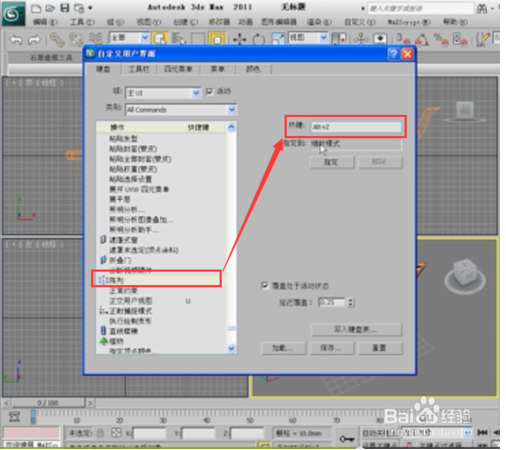Select the Unlink selection icon
506x450 pixels.
(x=76, y=39)
